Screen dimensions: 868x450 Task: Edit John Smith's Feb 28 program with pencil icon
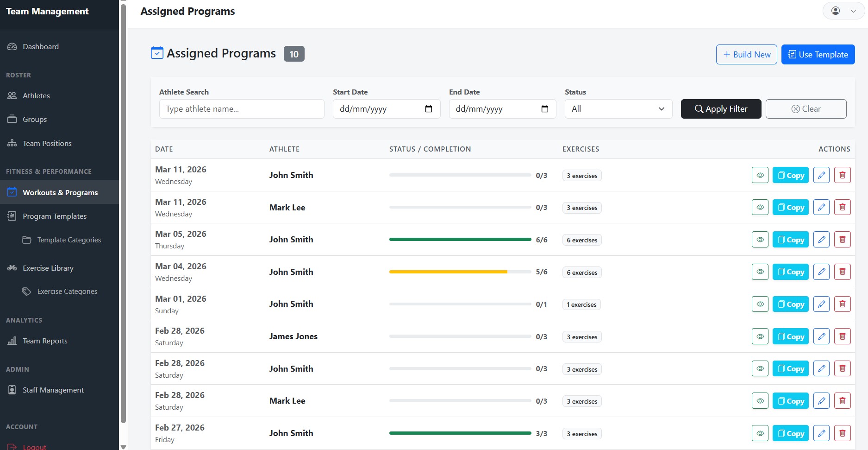click(x=821, y=368)
